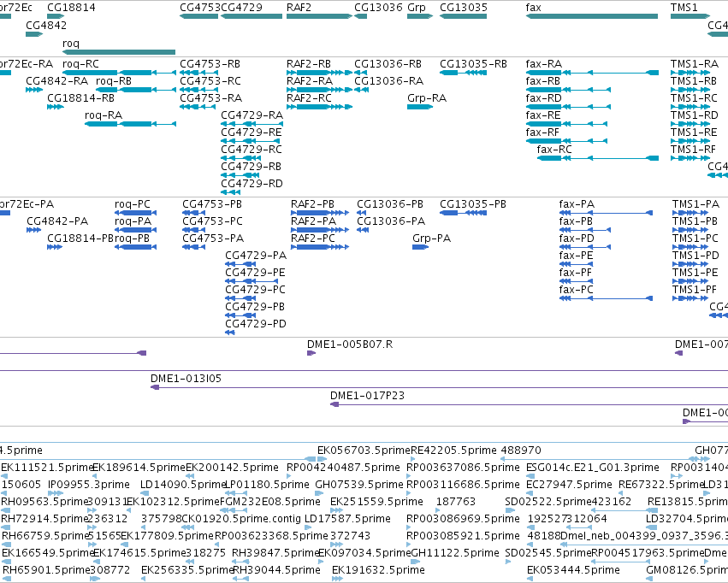Click the CG18814 gene label
Image resolution: width=728 pixels, height=583 pixels.
[72, 8]
